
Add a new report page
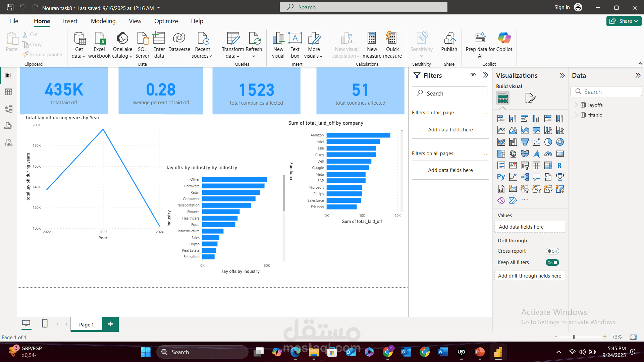click(x=110, y=324)
